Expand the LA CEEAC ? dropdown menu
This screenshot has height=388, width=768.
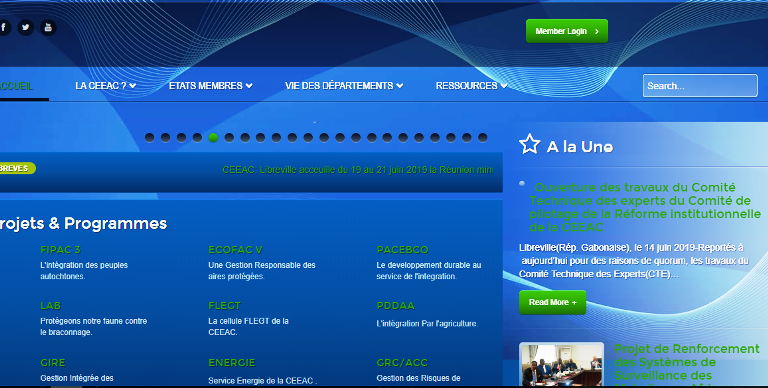pos(105,86)
